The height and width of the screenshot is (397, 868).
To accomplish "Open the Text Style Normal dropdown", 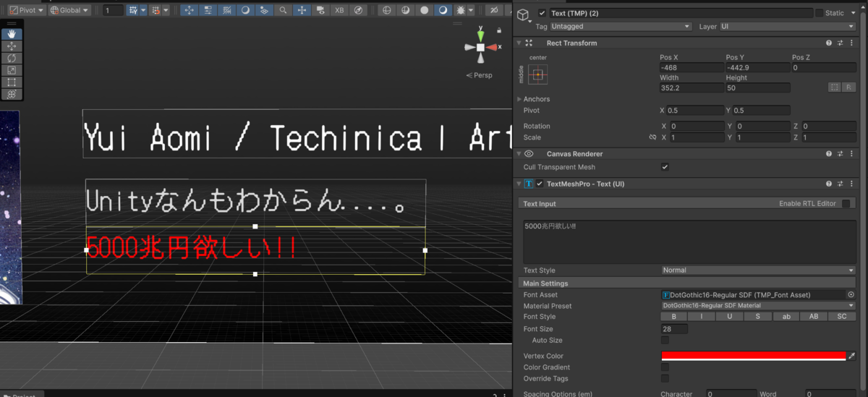I will click(758, 270).
